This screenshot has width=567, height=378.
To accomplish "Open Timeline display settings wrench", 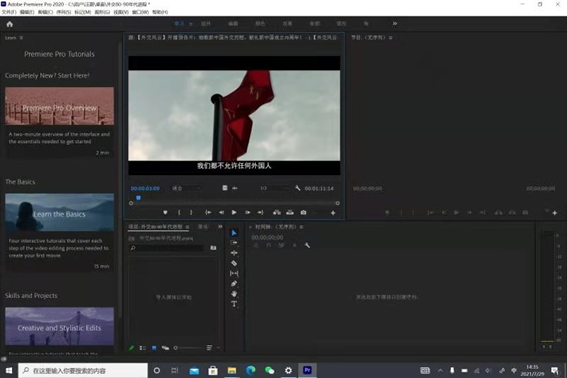I will click(x=307, y=245).
